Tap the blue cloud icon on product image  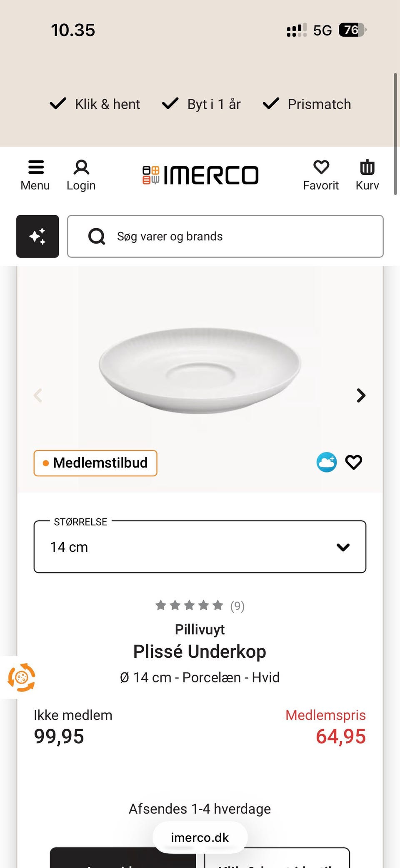pyautogui.click(x=327, y=462)
